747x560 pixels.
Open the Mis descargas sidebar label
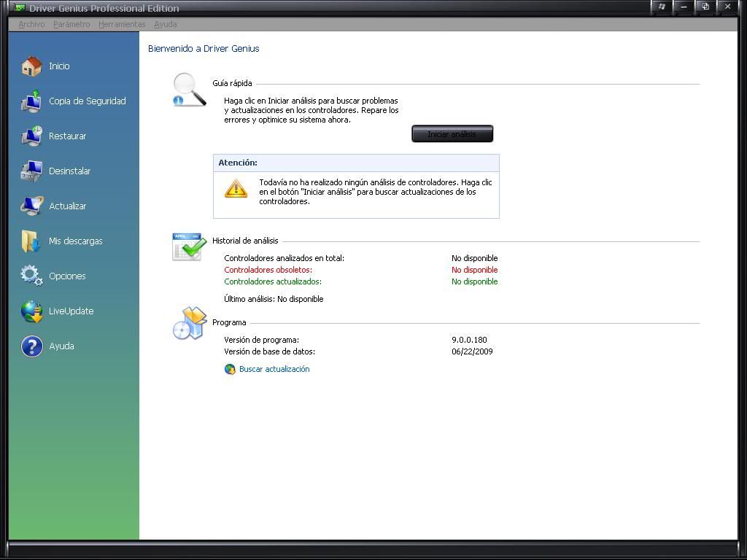75,241
